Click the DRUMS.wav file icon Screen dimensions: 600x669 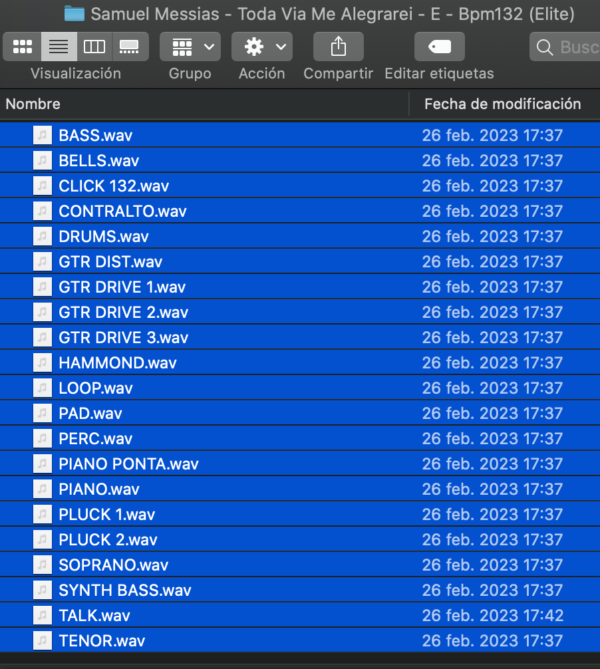click(x=42, y=236)
